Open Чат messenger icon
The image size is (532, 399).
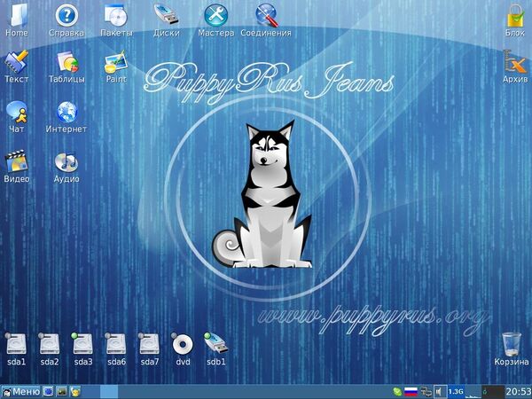[x=16, y=112]
